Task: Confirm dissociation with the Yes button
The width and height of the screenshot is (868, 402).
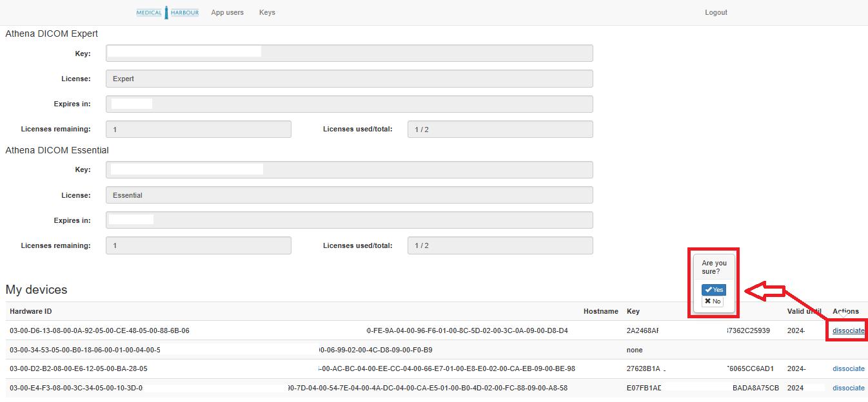Action: (x=714, y=290)
